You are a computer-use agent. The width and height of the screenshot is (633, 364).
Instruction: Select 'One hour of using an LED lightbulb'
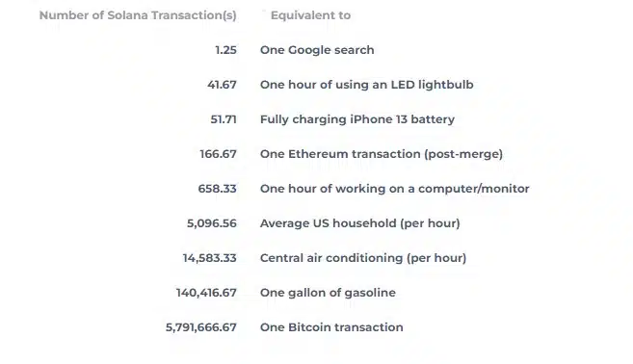click(x=366, y=85)
